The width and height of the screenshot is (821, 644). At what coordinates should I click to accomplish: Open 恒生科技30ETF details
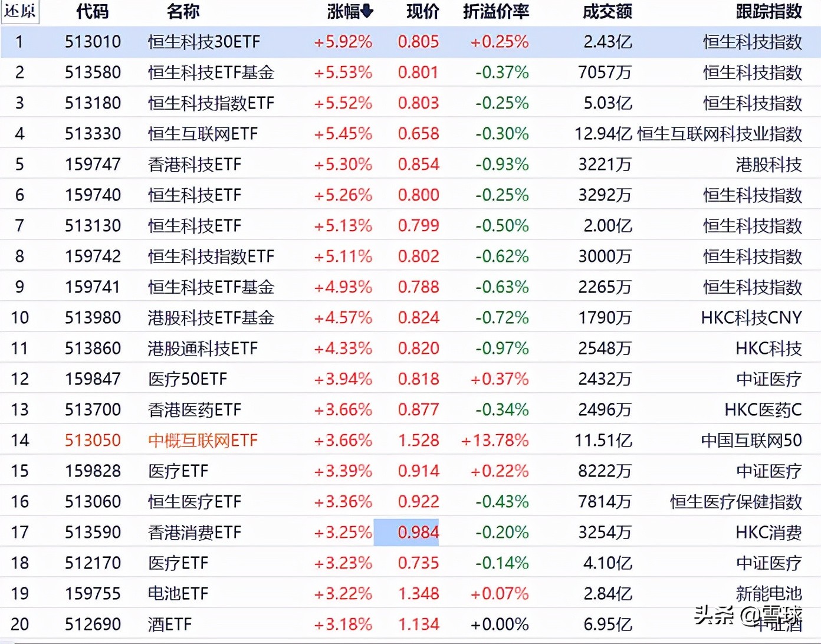[x=203, y=42]
